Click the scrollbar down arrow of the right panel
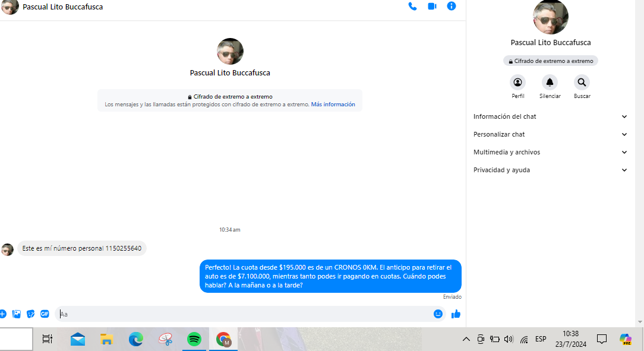The height and width of the screenshot is (351, 644). [640, 322]
